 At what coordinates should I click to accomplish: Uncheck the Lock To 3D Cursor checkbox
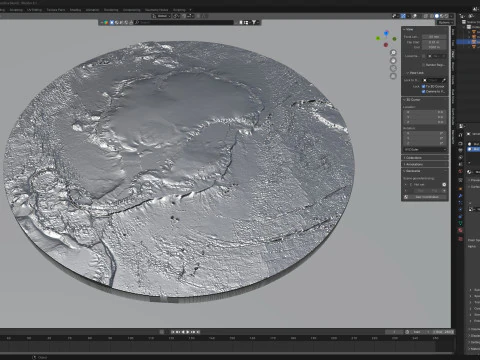(x=424, y=86)
